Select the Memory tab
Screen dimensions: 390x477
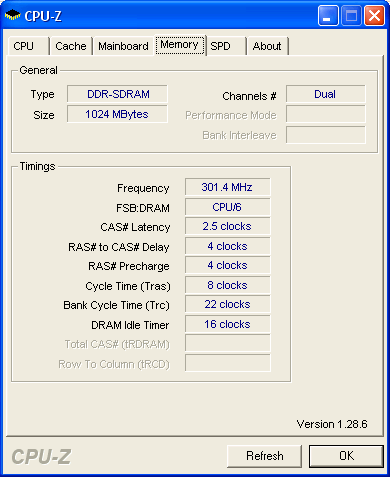click(x=180, y=45)
